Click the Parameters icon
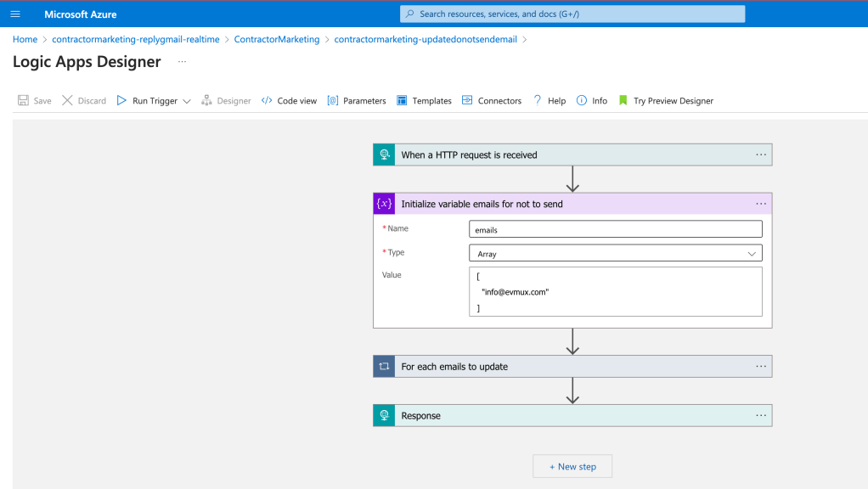The image size is (868, 489). coord(333,100)
